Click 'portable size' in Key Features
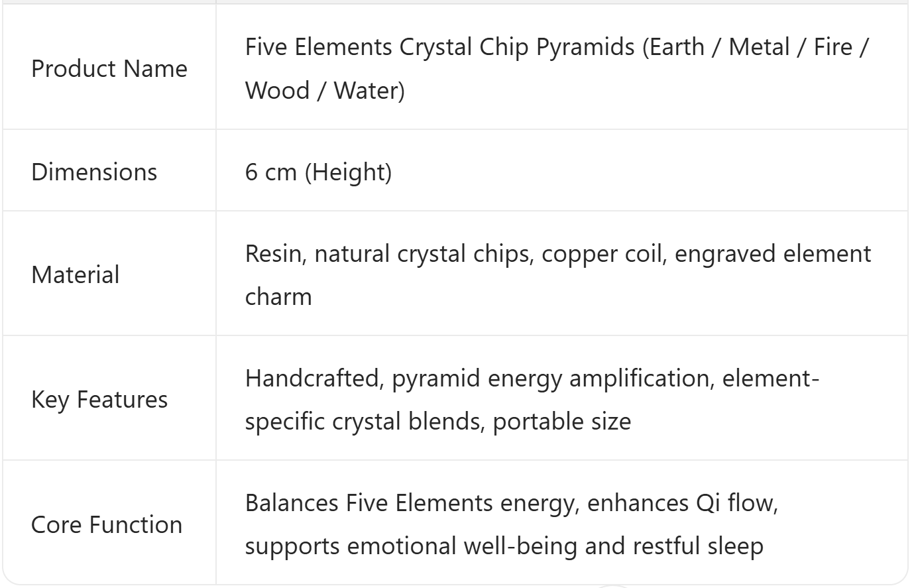The width and height of the screenshot is (914, 588). tap(562, 421)
